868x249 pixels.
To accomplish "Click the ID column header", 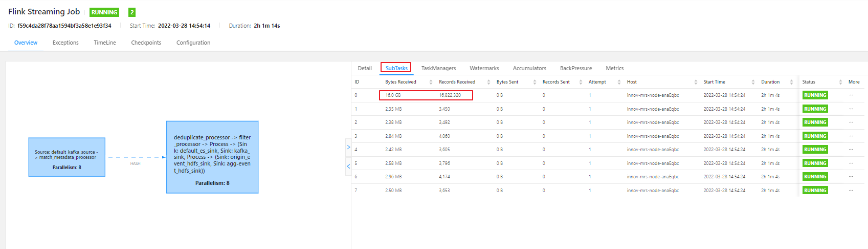I will point(357,82).
